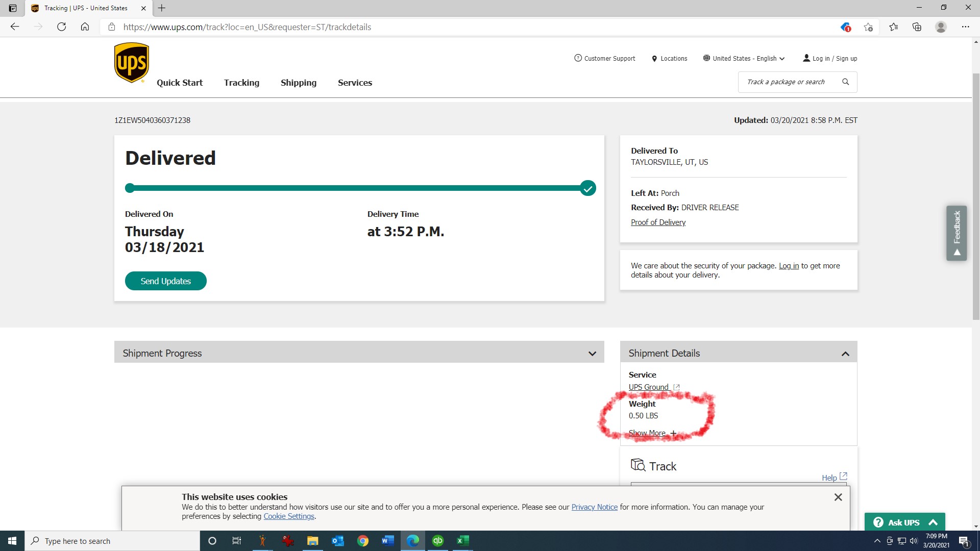Open United States - English language dropdown
The image size is (980, 551).
744,59
